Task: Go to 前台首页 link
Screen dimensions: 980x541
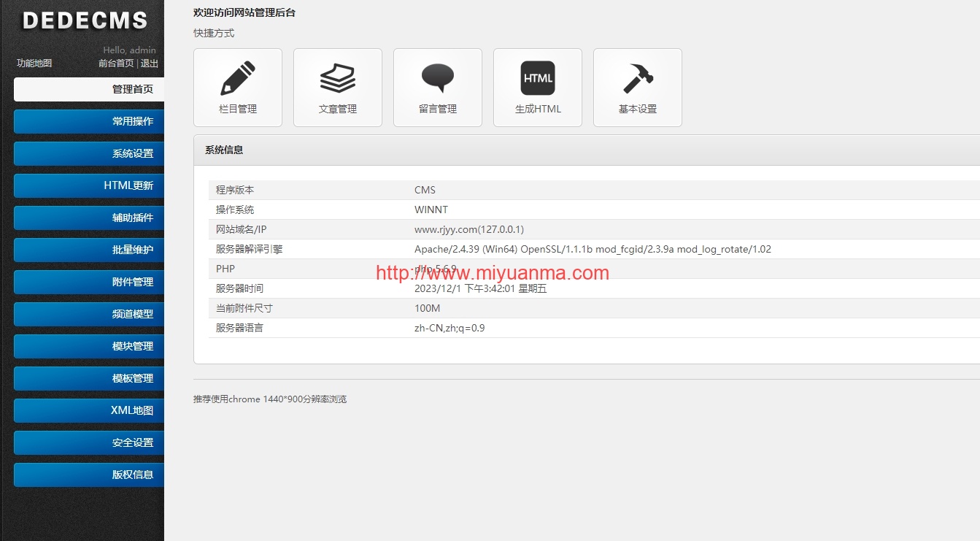Action: coord(116,64)
